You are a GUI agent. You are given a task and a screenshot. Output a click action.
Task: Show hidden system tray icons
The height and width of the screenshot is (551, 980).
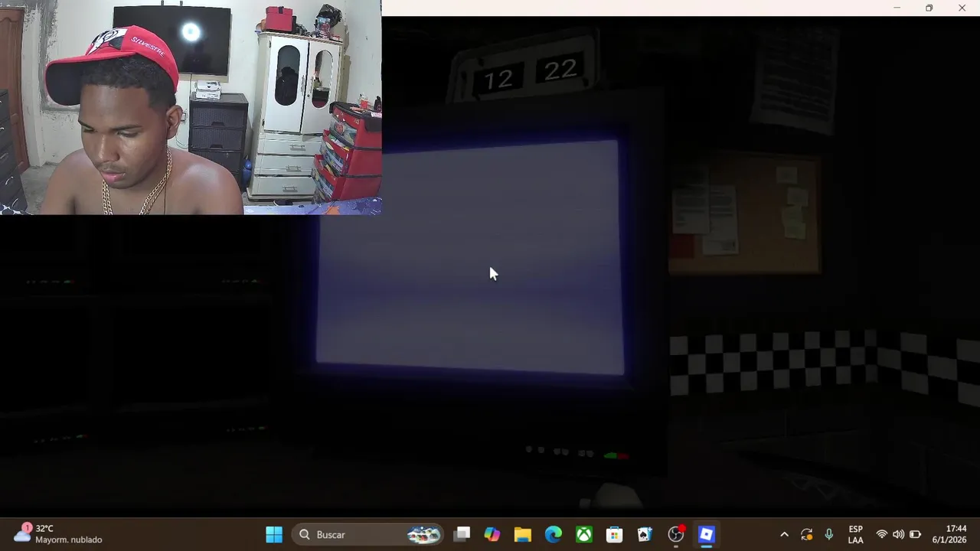[784, 534]
